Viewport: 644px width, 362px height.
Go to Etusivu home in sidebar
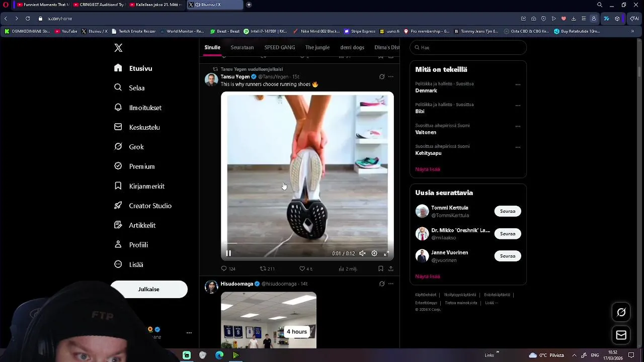tap(133, 68)
